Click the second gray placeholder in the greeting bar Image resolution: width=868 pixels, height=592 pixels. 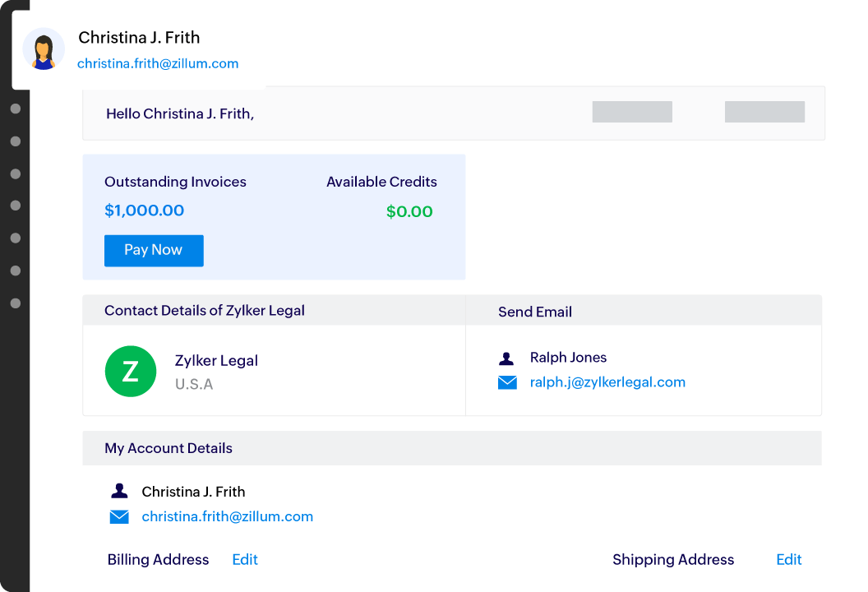tap(764, 112)
